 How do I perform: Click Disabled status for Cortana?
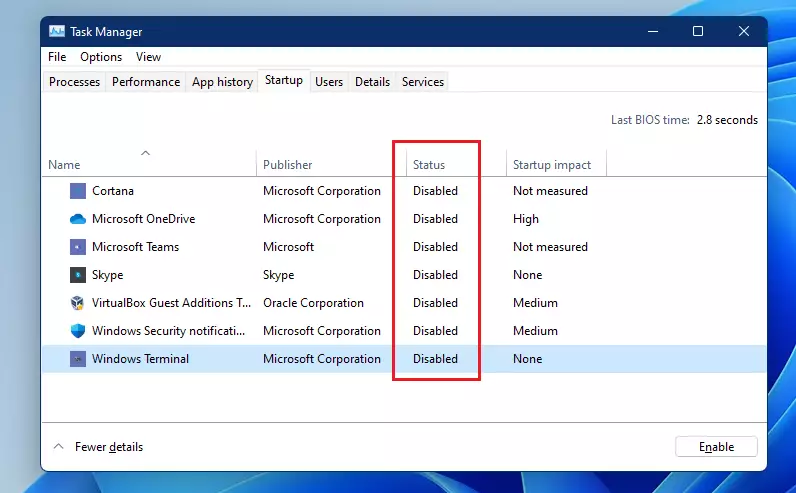pos(435,191)
